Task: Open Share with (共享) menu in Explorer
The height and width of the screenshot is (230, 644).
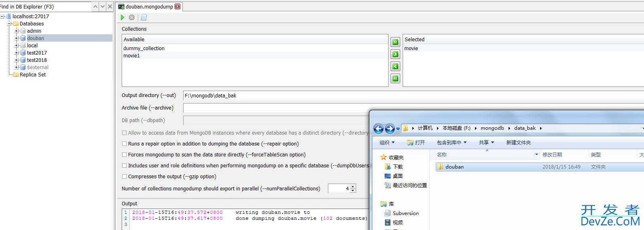Action: click(486, 142)
